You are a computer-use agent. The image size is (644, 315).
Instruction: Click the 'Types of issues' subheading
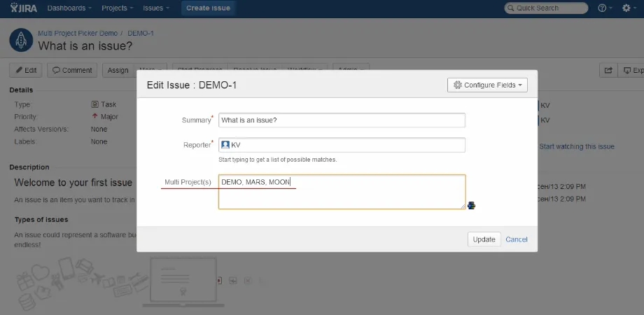(x=41, y=220)
